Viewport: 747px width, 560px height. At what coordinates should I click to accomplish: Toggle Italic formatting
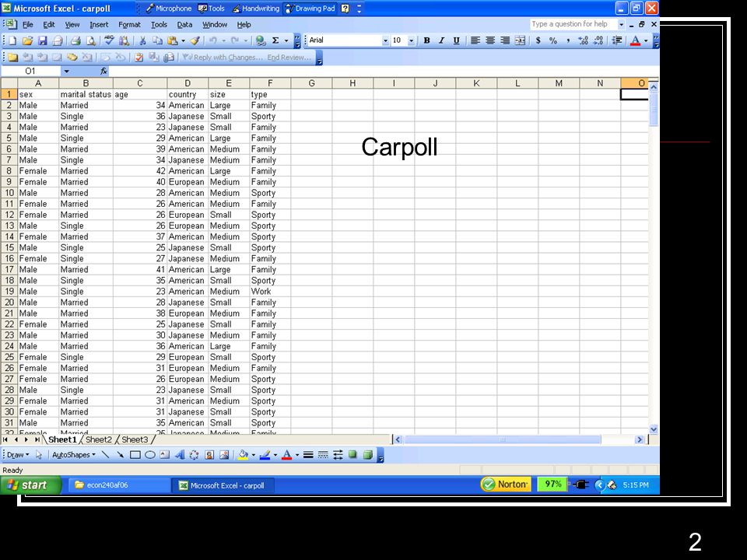point(442,41)
